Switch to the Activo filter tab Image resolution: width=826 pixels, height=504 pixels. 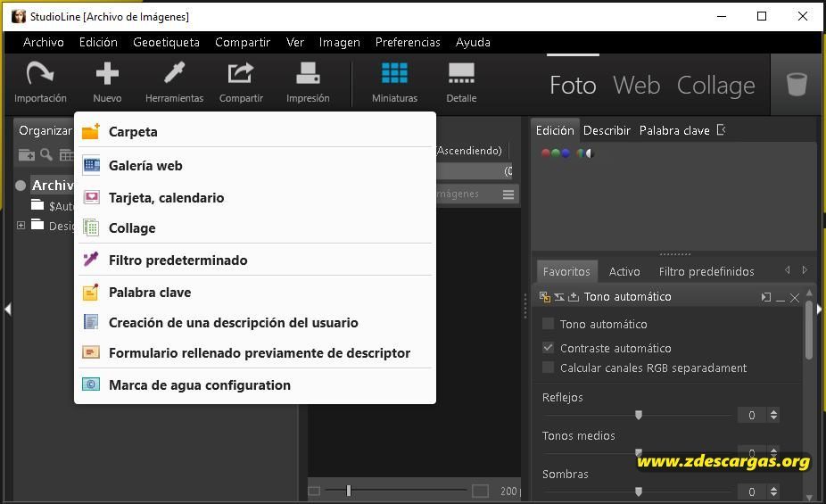pos(624,271)
